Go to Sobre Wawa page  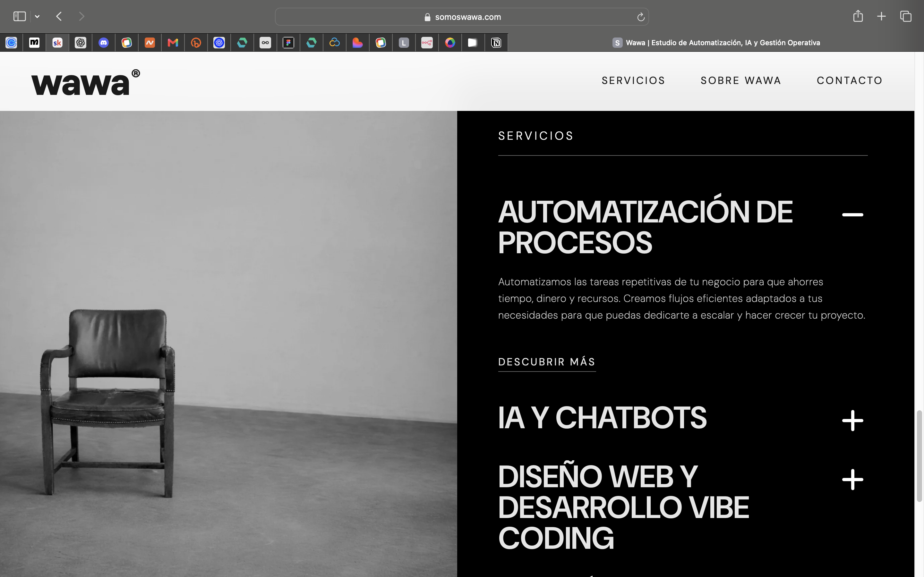click(x=741, y=80)
